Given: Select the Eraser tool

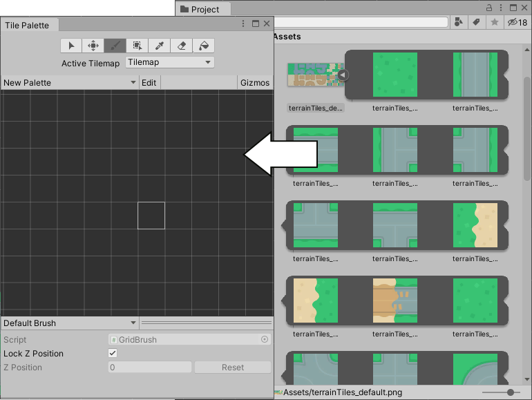Looking at the screenshot, I should click(182, 46).
